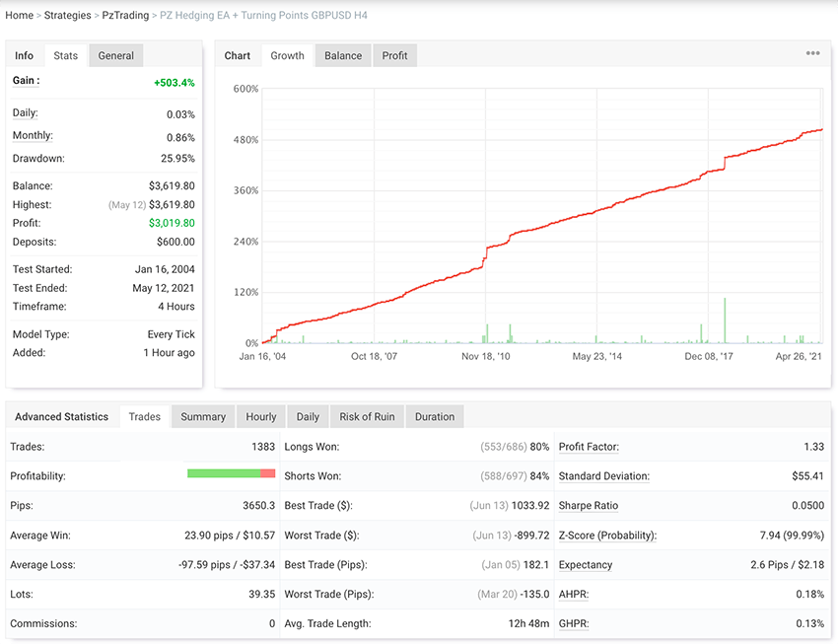838x644 pixels.
Task: Click the 4 Hours timeframe value
Action: [x=176, y=307]
